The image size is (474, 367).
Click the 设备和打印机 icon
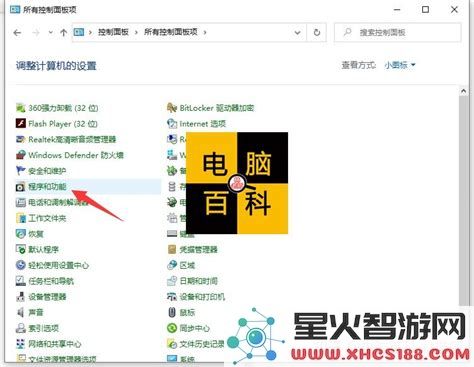coord(172,297)
